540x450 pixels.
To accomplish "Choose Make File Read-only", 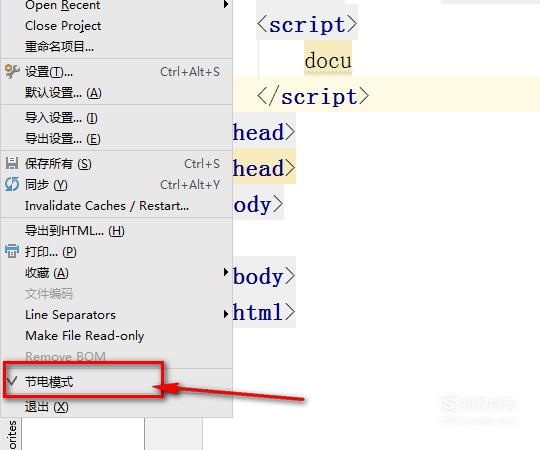I will pos(85,336).
